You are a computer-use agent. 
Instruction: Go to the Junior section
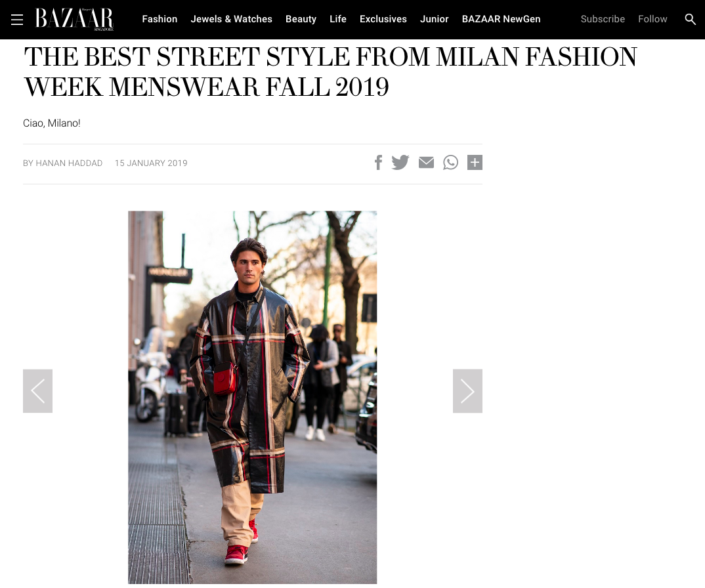(435, 19)
